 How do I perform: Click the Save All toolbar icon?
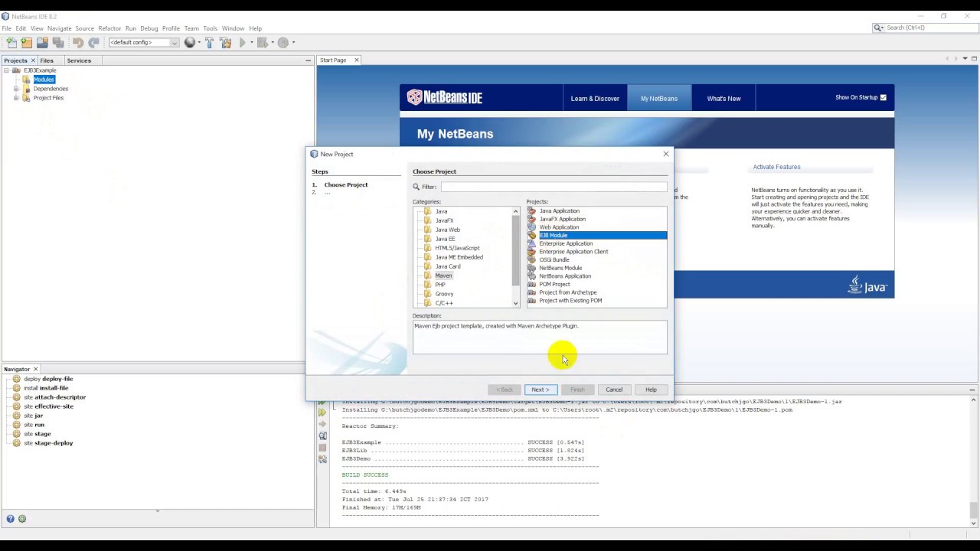click(58, 43)
